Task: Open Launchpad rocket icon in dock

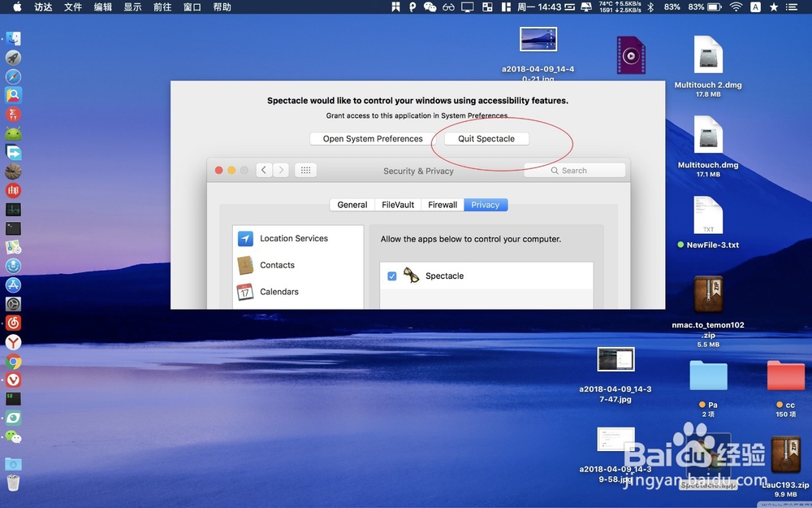Action: click(x=14, y=58)
